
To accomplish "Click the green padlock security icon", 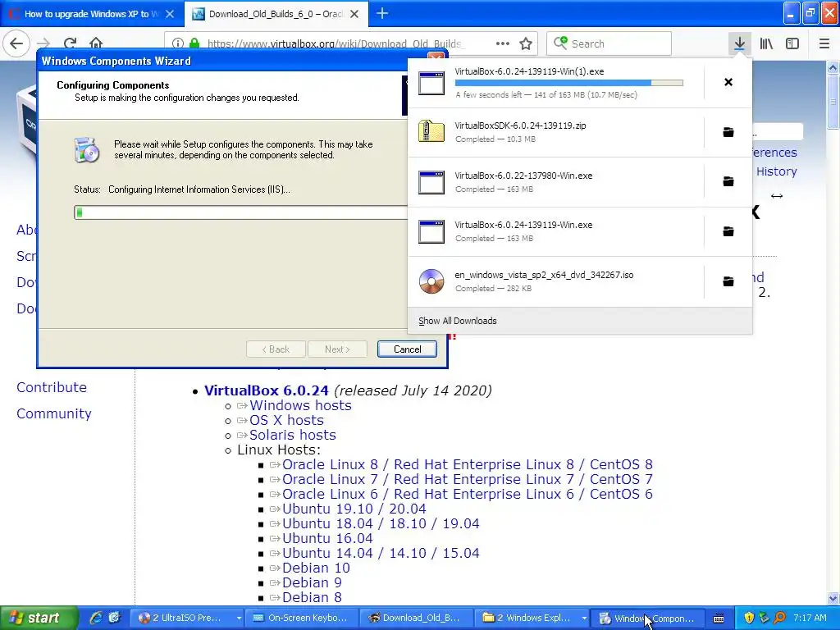I will 194,43.
